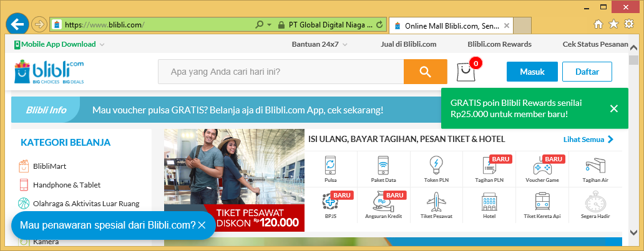Close the special offer chat bubble
644x251 pixels.
(202, 225)
